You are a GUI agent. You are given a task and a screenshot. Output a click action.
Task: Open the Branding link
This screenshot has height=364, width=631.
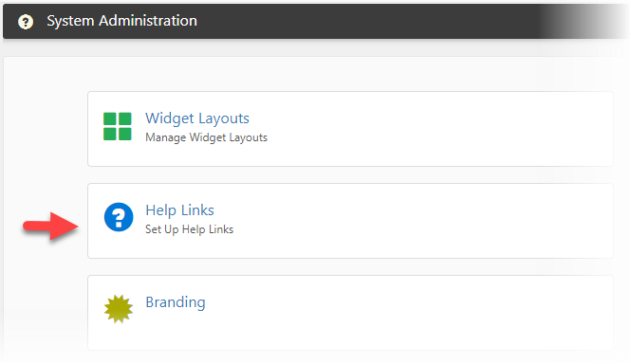pos(176,302)
